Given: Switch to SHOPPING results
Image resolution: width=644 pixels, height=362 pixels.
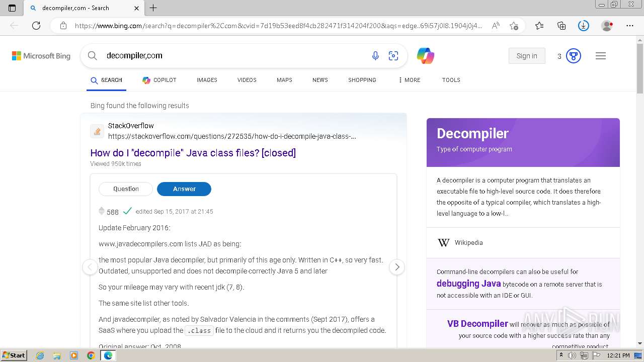Looking at the screenshot, I should click(362, 80).
